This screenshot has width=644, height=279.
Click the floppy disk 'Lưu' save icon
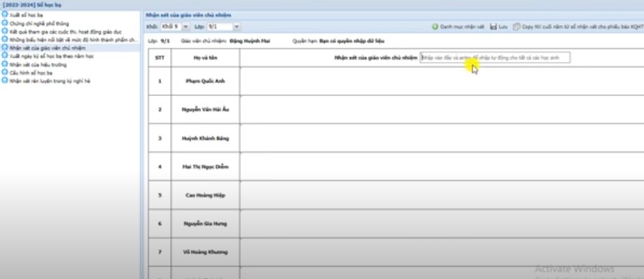(x=493, y=27)
